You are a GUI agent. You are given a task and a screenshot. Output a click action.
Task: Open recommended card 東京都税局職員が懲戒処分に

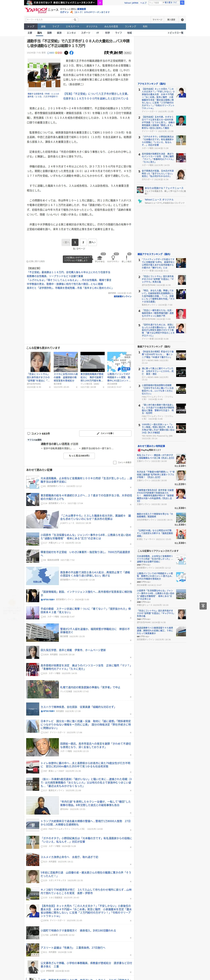click(92, 377)
